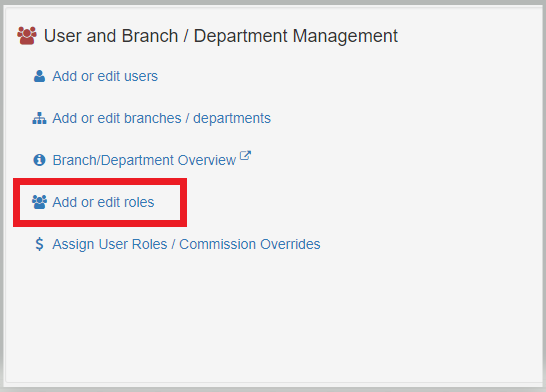This screenshot has height=392, width=546.
Task: Open the Branch/Department Overview link
Action: pos(144,160)
